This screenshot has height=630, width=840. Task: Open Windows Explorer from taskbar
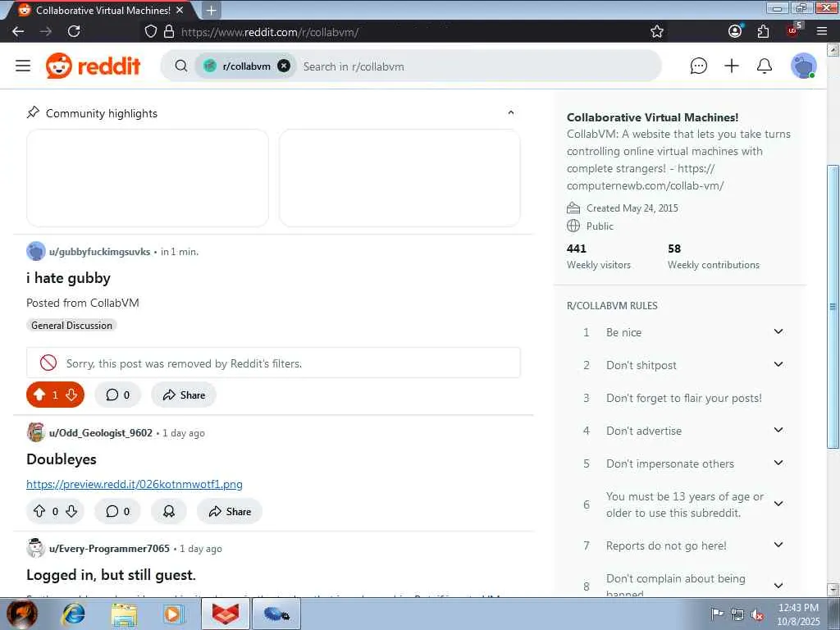[x=124, y=614]
